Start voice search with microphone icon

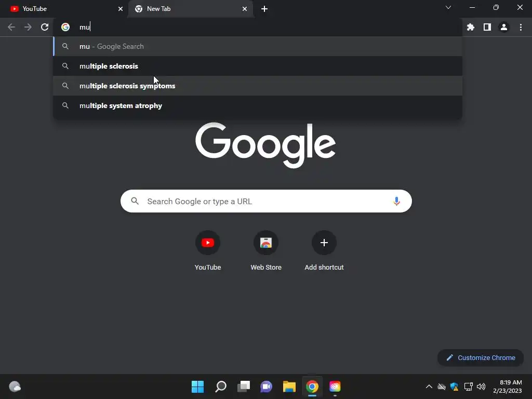coord(396,201)
